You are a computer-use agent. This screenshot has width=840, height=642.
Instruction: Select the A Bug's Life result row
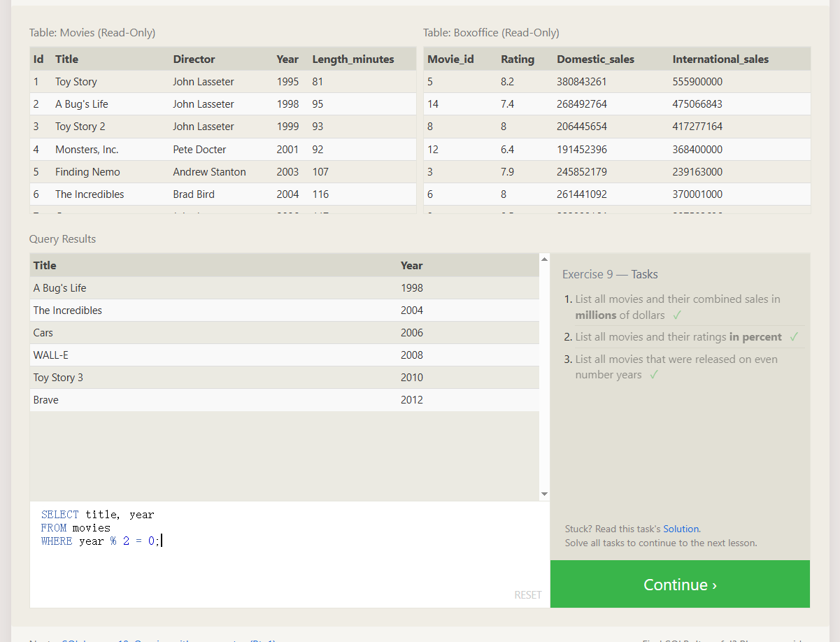click(285, 288)
